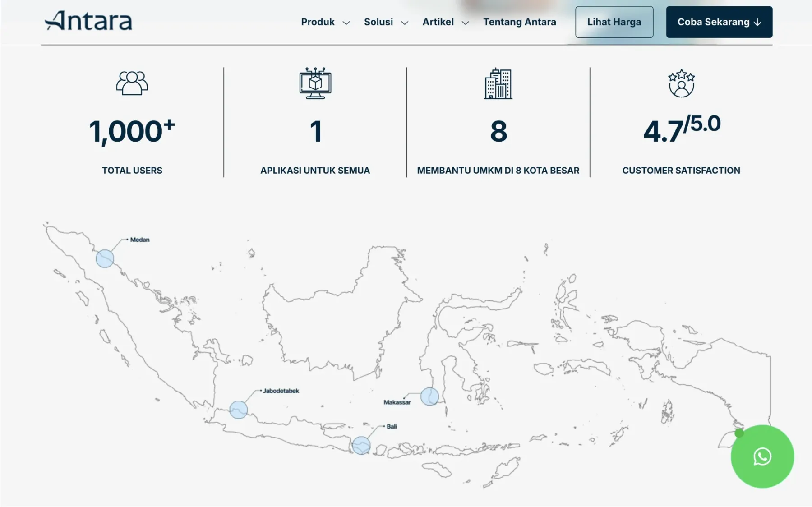Click the Makassar city label

(397, 402)
